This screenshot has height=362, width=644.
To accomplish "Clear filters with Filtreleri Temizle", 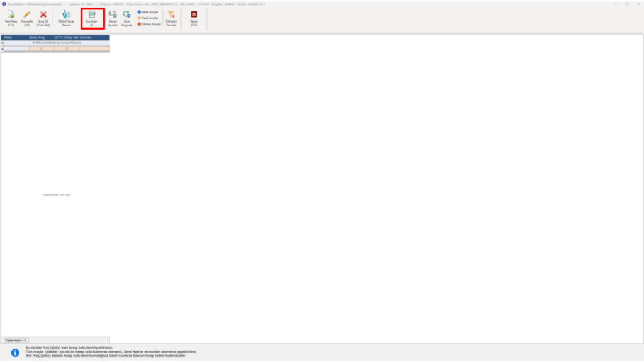I will point(171,18).
